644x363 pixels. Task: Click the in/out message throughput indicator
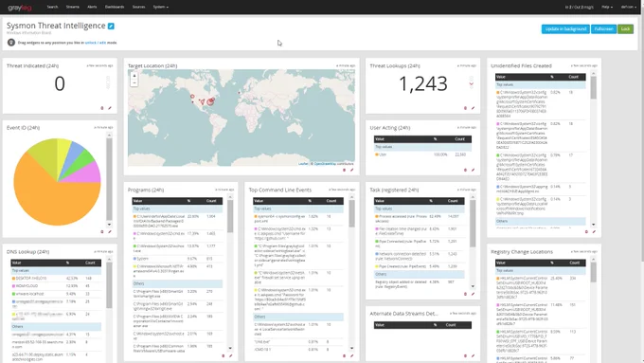coord(579,7)
